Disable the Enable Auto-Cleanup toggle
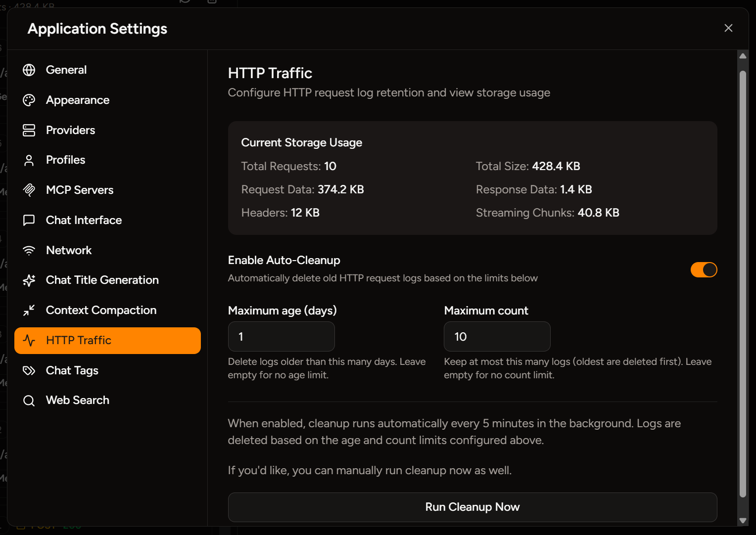The image size is (756, 535). tap(704, 269)
